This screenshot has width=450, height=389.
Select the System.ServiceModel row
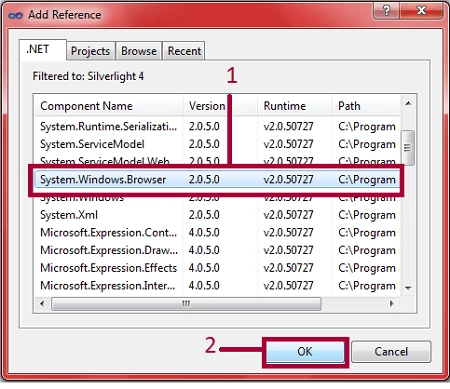[x=217, y=144]
